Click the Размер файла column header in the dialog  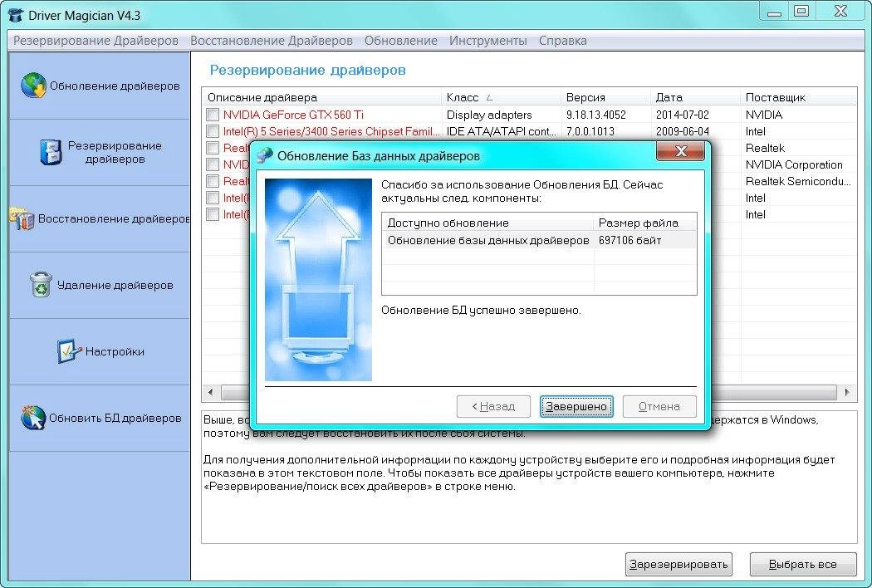(x=645, y=223)
